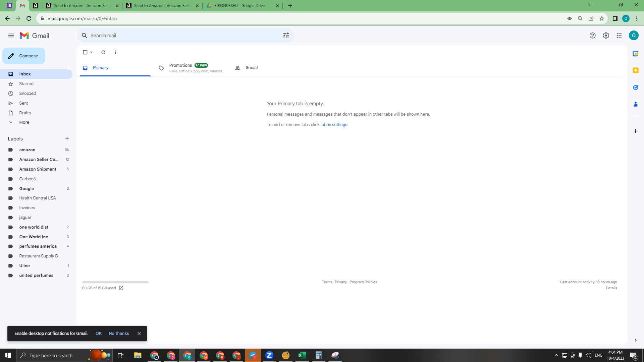Image resolution: width=644 pixels, height=362 pixels.
Task: Open the Gmail main menu hamburger
Action: (11, 36)
